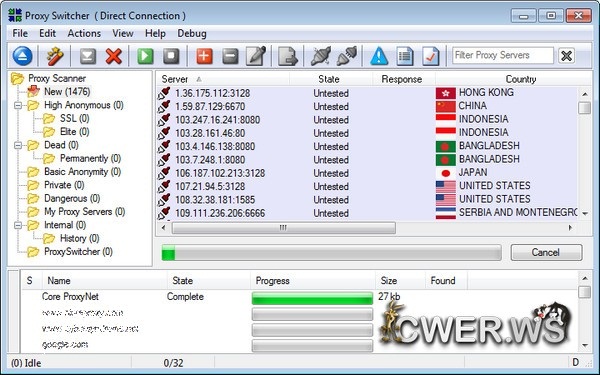Click server list scrollbar up arrow
Viewport: 600px width, 375px height.
coord(585,94)
